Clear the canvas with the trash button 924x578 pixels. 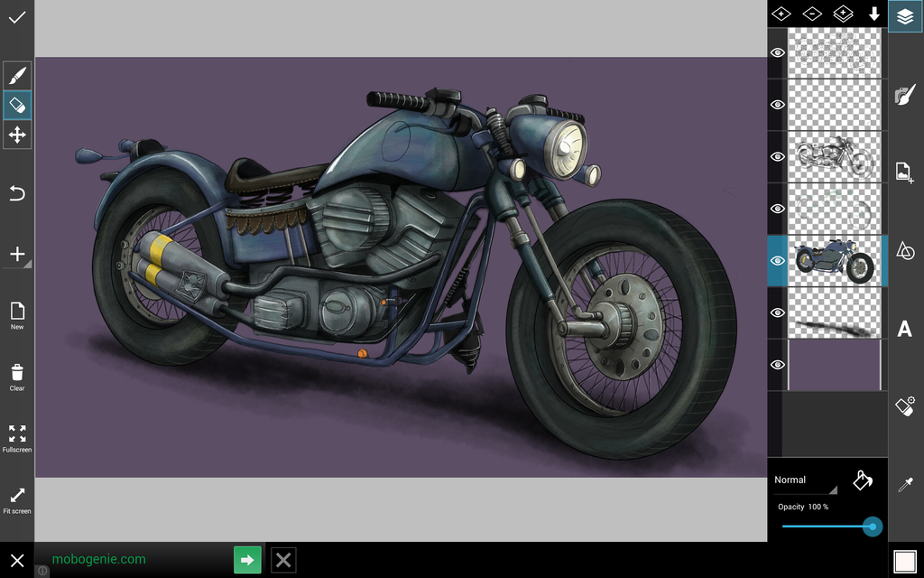point(17,378)
